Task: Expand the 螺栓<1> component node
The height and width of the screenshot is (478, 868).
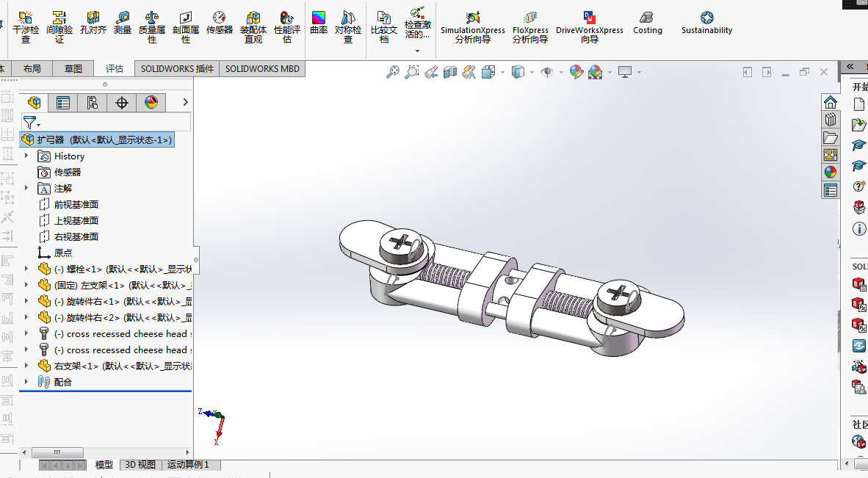Action: [26, 269]
